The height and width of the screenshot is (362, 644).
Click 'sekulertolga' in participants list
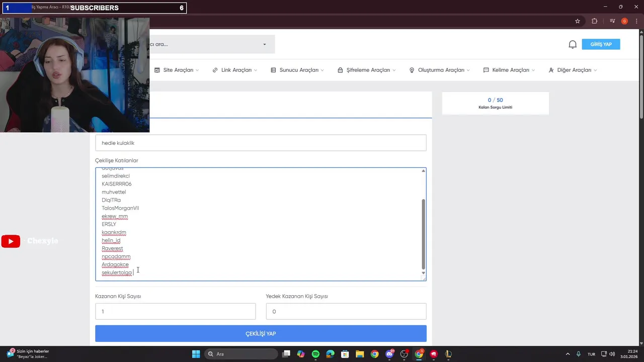tap(117, 273)
